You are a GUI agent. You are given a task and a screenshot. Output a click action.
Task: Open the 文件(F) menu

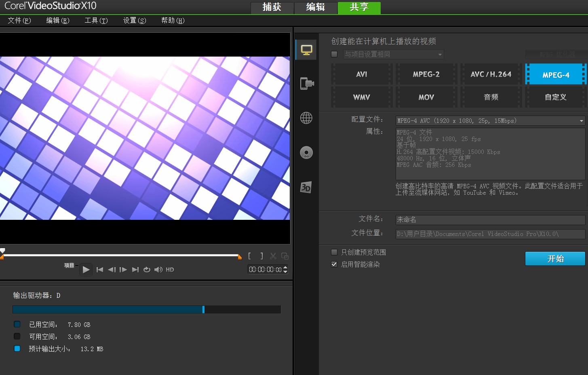[x=19, y=21]
